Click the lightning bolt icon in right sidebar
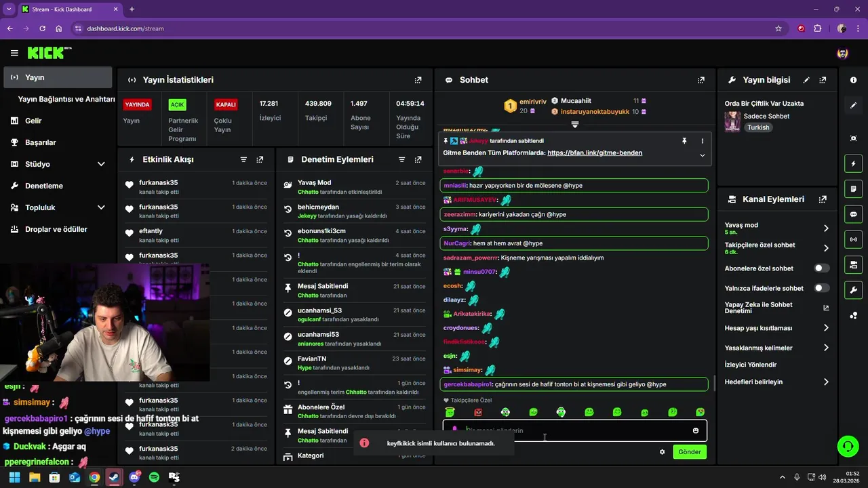868x488 pixels. pos(854,164)
